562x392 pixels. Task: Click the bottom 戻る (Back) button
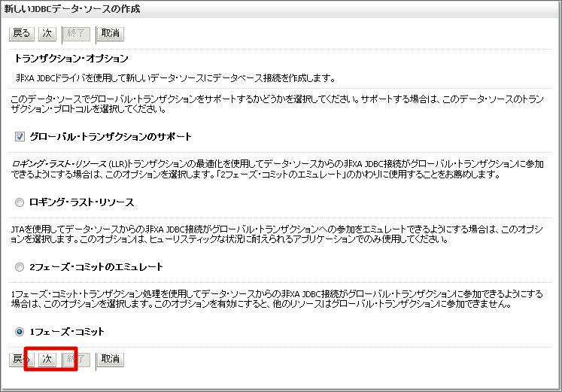pos(22,360)
